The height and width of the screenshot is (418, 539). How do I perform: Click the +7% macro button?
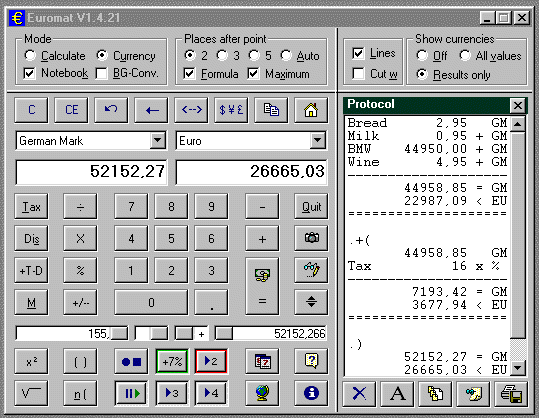click(172, 361)
